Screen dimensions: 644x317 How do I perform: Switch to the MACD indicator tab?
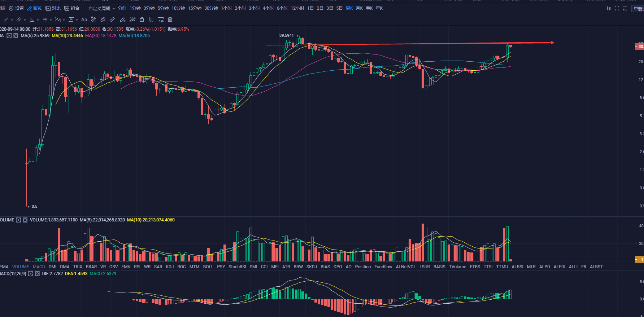[x=39, y=267]
